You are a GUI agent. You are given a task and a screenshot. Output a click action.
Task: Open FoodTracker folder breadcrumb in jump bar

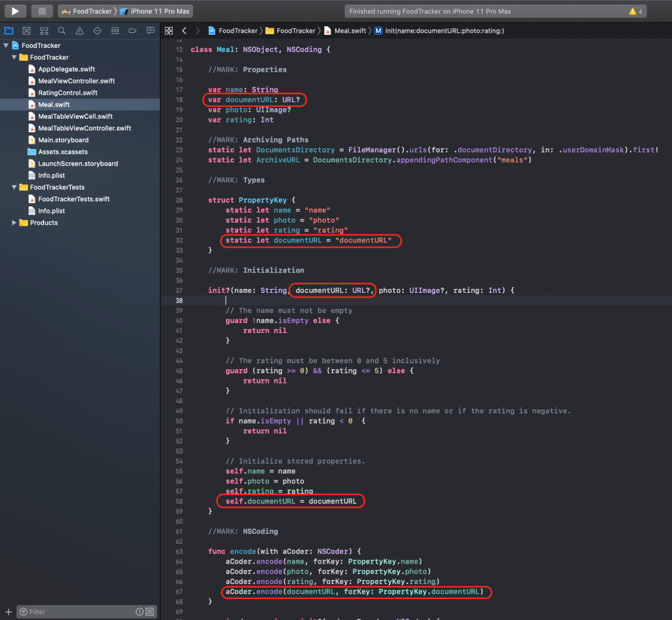291,30
